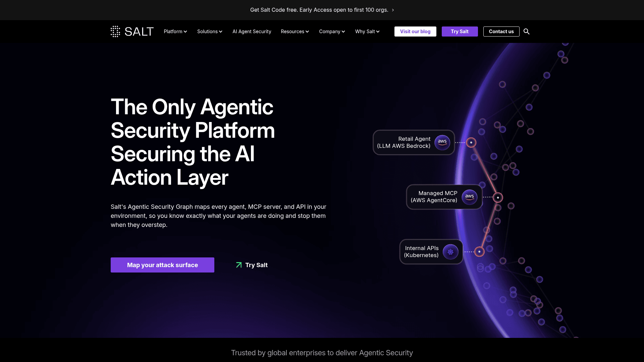Viewport: 644px width, 362px height.
Task: Click the Salt dotted logo
Action: tap(115, 32)
